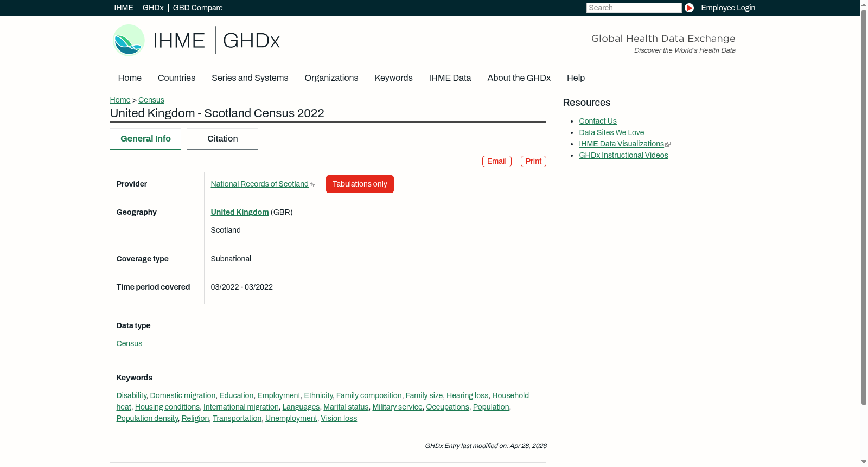Open Data Sites We Love

pos(611,132)
